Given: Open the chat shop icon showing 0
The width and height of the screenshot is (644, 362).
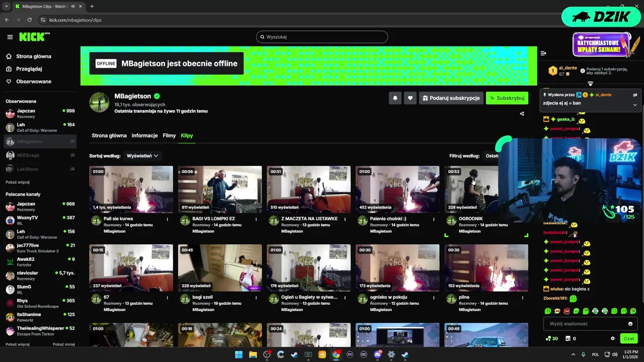Looking at the screenshot, I should pos(571,338).
